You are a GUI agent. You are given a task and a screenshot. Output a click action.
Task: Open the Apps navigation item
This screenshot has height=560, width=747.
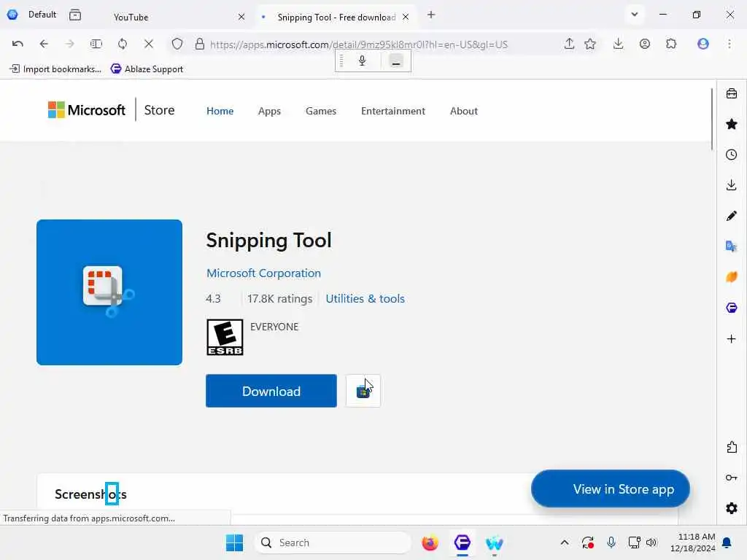pos(269,111)
